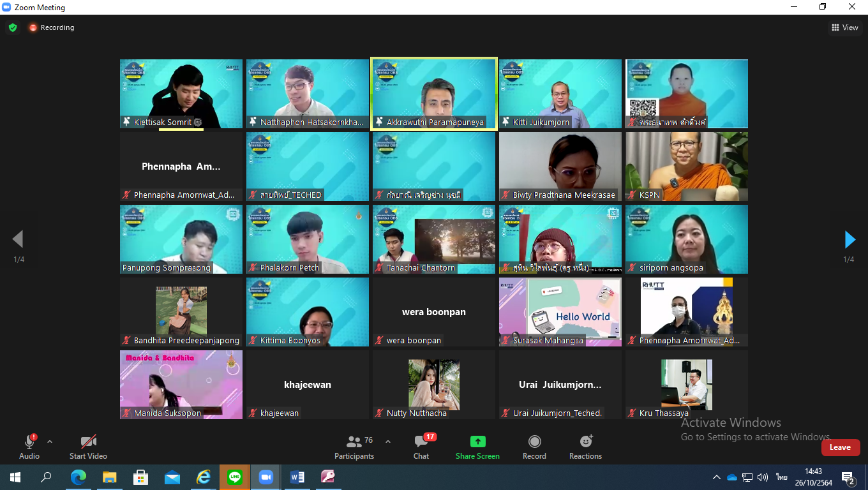Click the red Leave button
This screenshot has height=490, width=868.
(x=840, y=447)
